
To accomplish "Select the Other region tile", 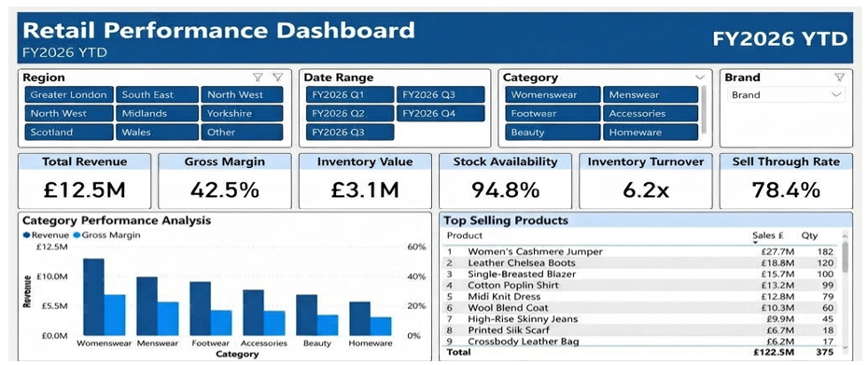I will tap(242, 133).
